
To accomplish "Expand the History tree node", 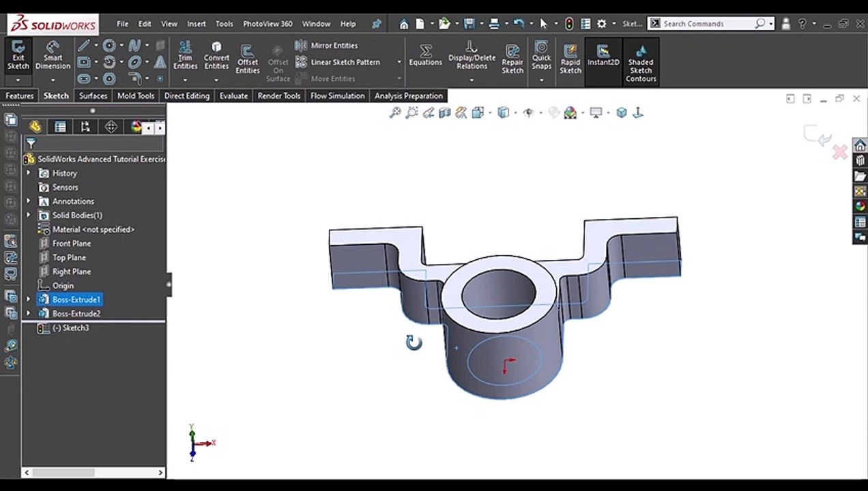I will tap(29, 173).
